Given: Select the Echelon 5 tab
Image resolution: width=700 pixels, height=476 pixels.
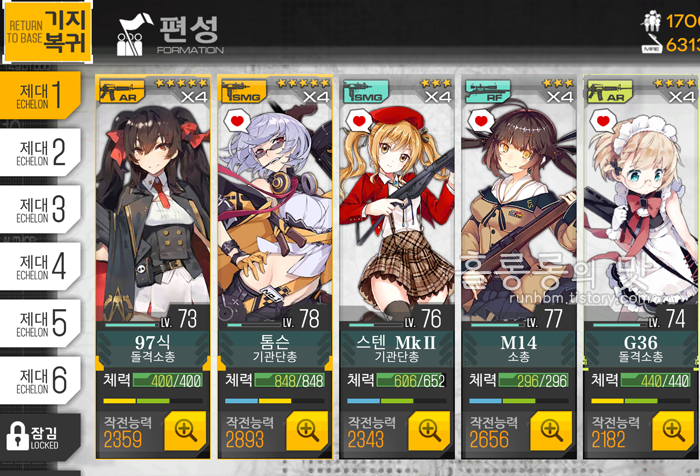Looking at the screenshot, I should pos(40,323).
